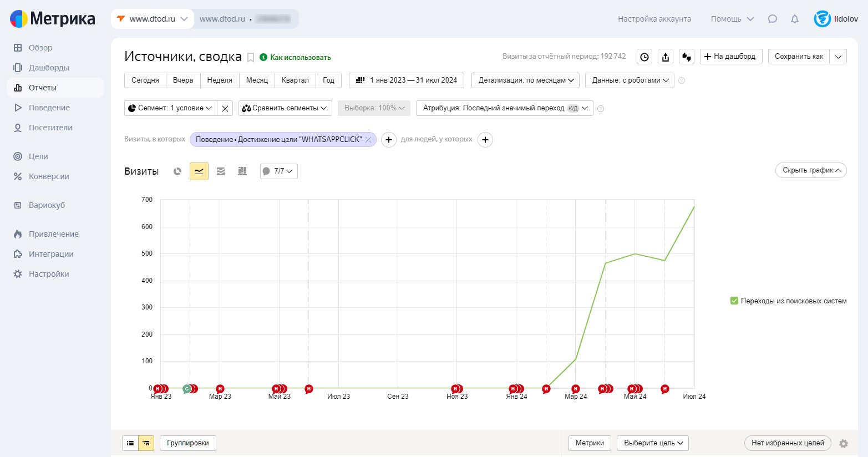Open the "Как использовать" link
Viewport: 868px width, 457px height.
[x=300, y=57]
